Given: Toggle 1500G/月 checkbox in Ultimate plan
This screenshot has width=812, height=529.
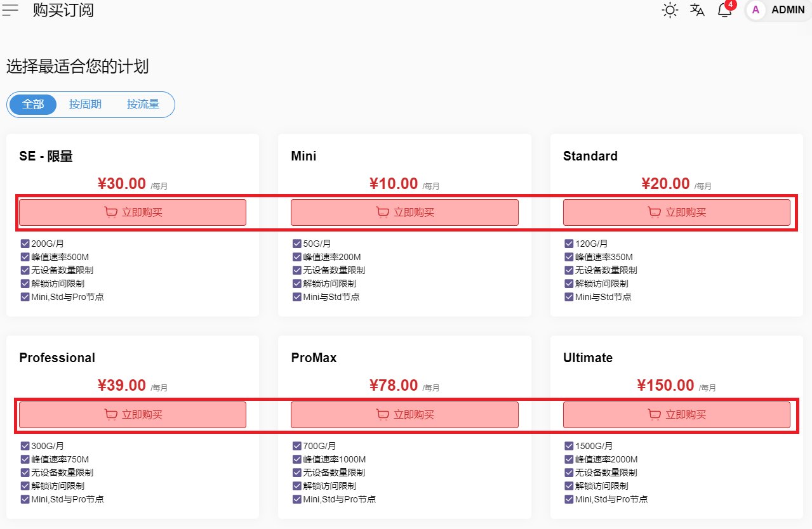Looking at the screenshot, I should click(569, 446).
